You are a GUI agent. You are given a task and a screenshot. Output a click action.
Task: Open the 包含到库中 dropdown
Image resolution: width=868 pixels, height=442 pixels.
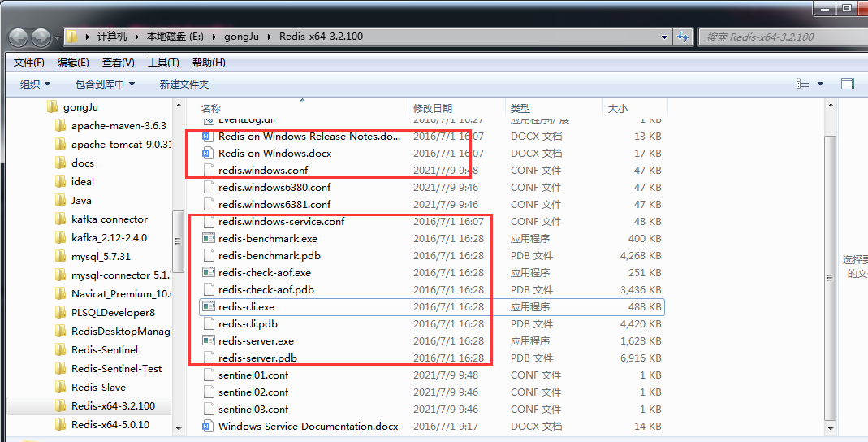pyautogui.click(x=106, y=84)
